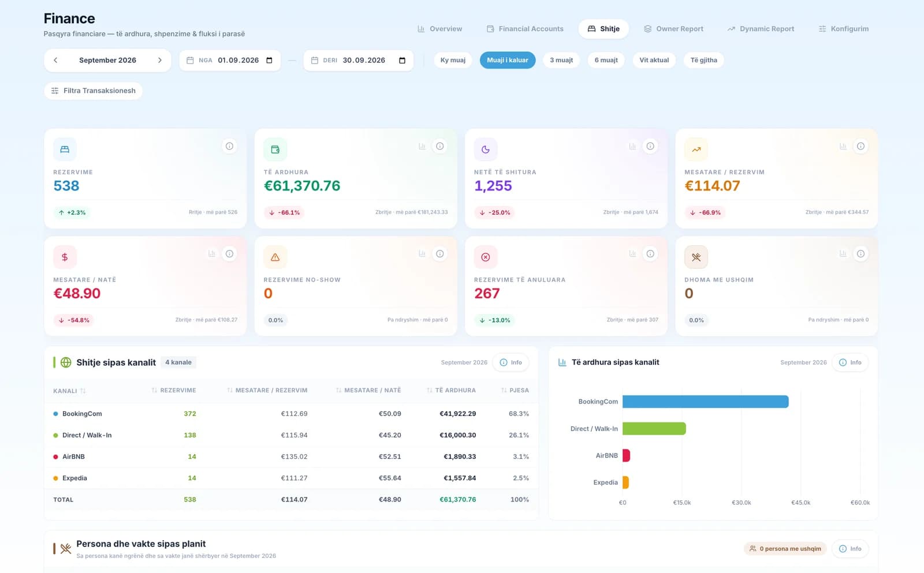Open chart icon on Të Ardhura card
The image size is (924, 573).
pyautogui.click(x=422, y=146)
